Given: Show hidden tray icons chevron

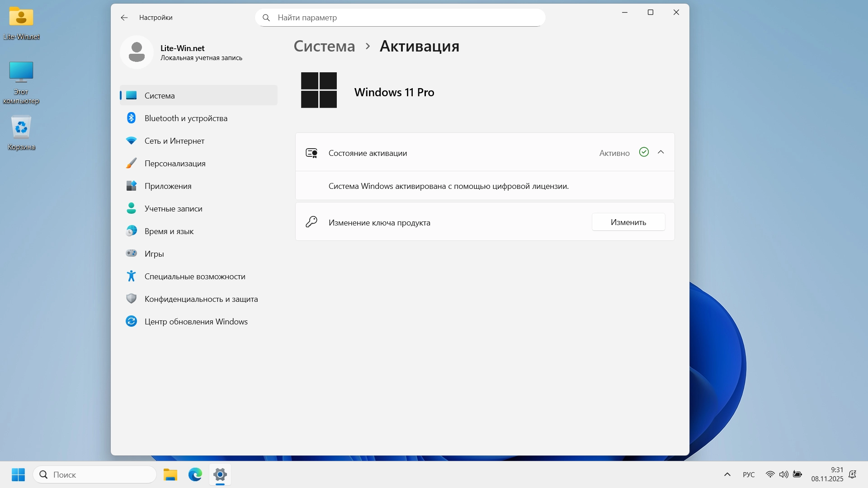Looking at the screenshot, I should [x=727, y=474].
